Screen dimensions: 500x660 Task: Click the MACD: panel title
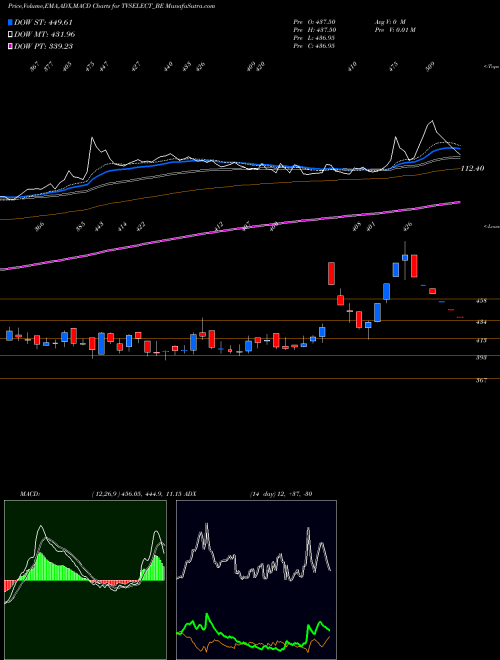click(x=29, y=493)
